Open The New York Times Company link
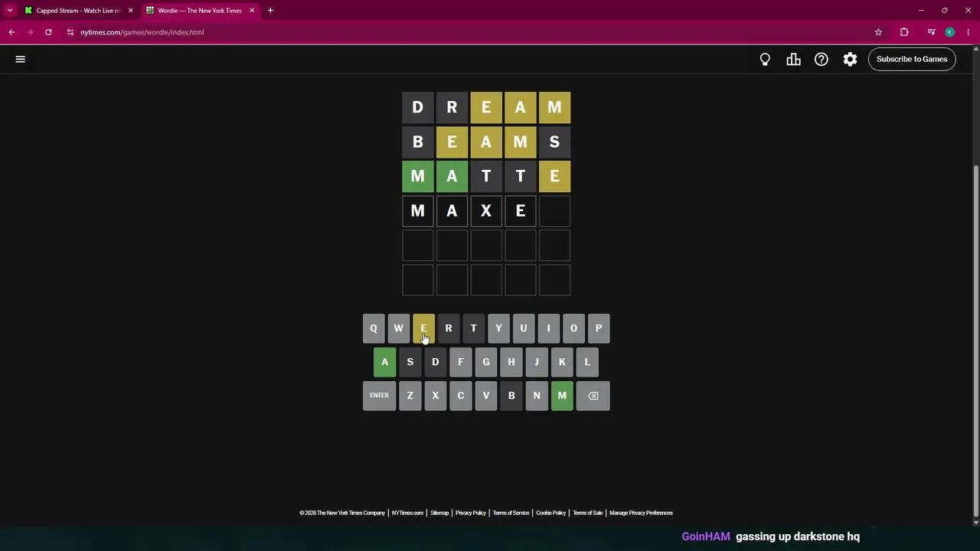980x551 pixels. tap(342, 513)
